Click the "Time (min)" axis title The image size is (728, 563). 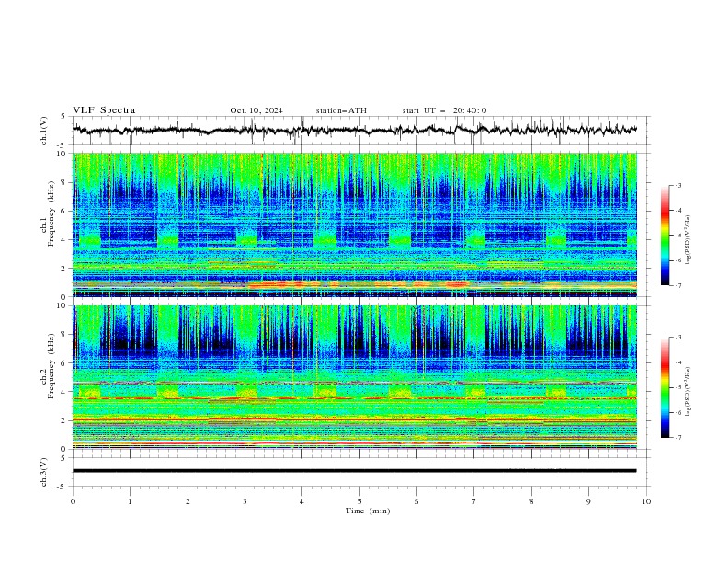coord(368,511)
